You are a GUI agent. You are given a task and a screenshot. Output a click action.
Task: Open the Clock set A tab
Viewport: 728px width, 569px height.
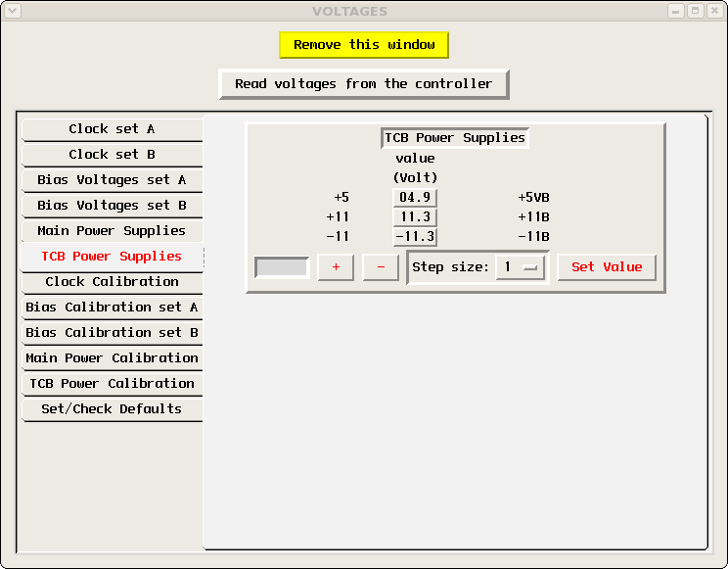(x=112, y=129)
